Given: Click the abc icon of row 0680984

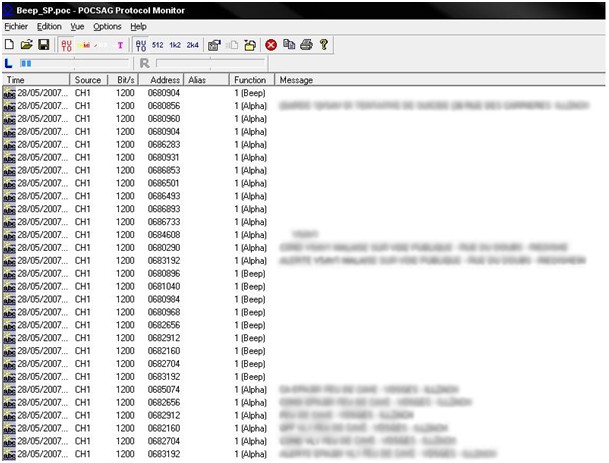Looking at the screenshot, I should tap(9, 299).
